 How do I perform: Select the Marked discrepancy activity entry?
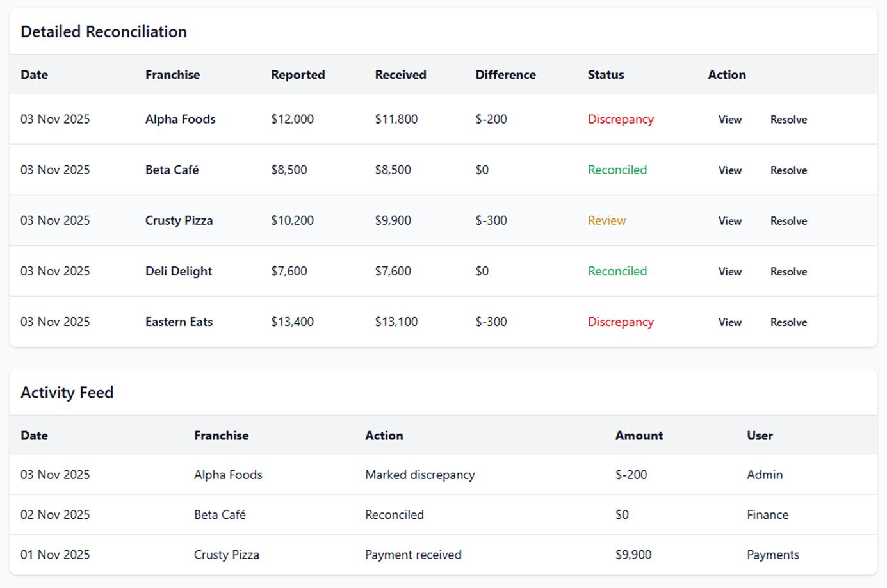tap(419, 475)
